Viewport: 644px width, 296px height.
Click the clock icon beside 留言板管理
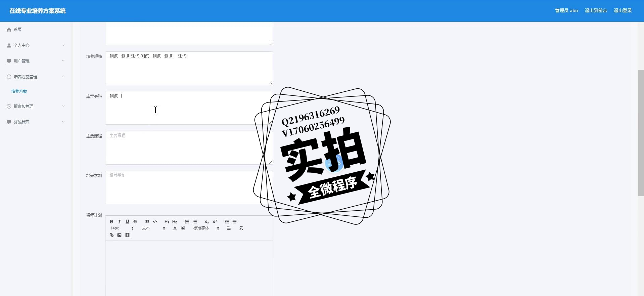[9, 107]
